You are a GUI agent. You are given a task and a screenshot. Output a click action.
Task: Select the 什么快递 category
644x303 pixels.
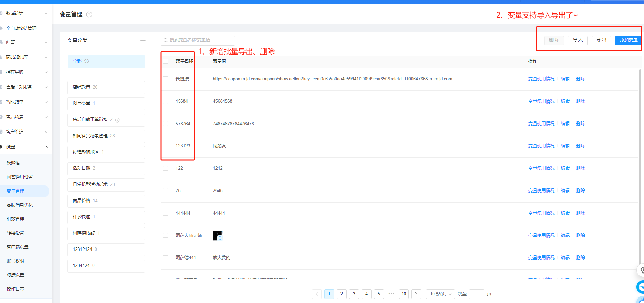pos(106,217)
